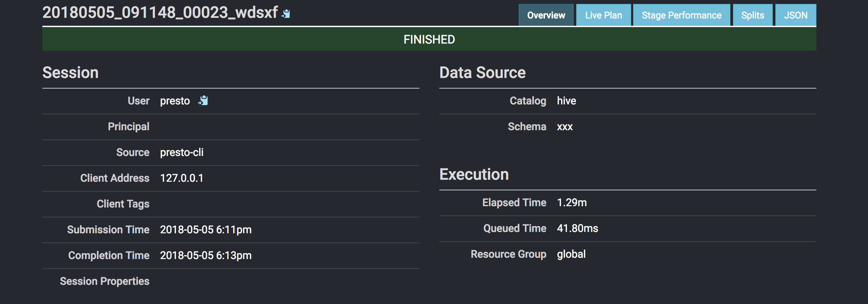Viewport: 868px width, 304px height.
Task: Click the submission time 6:11pm value
Action: point(205,230)
